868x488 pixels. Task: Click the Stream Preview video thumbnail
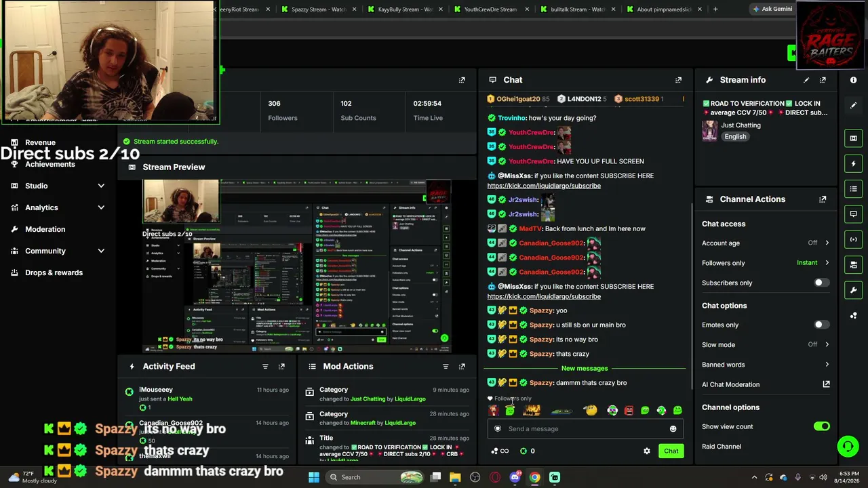(297, 266)
